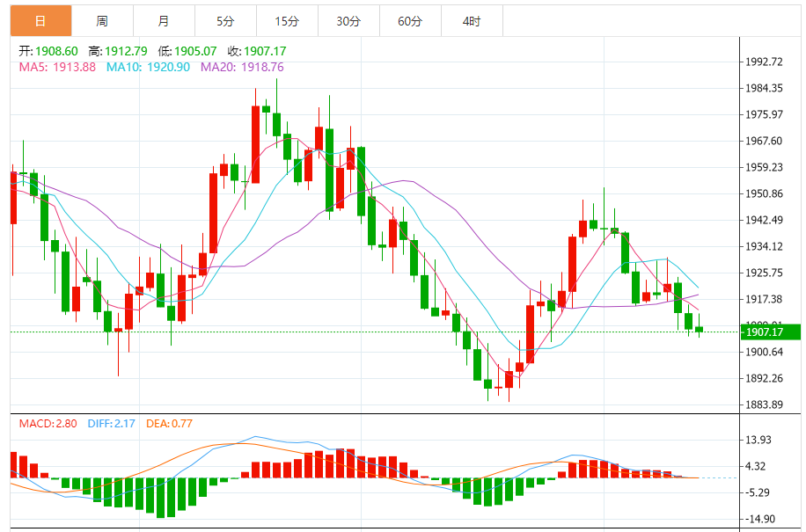Click the 1992.72 price axis label
Viewport: 806px width, 532px height.
(764, 62)
